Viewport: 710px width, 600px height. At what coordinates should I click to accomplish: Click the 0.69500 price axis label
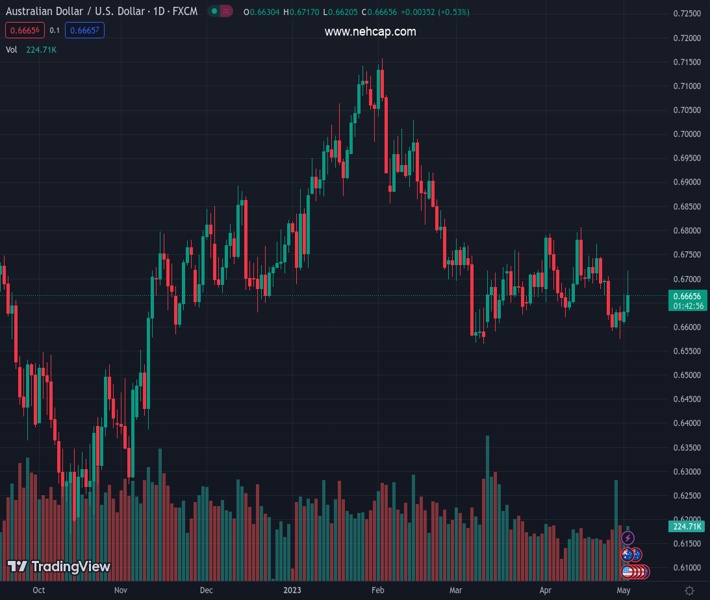(687, 158)
